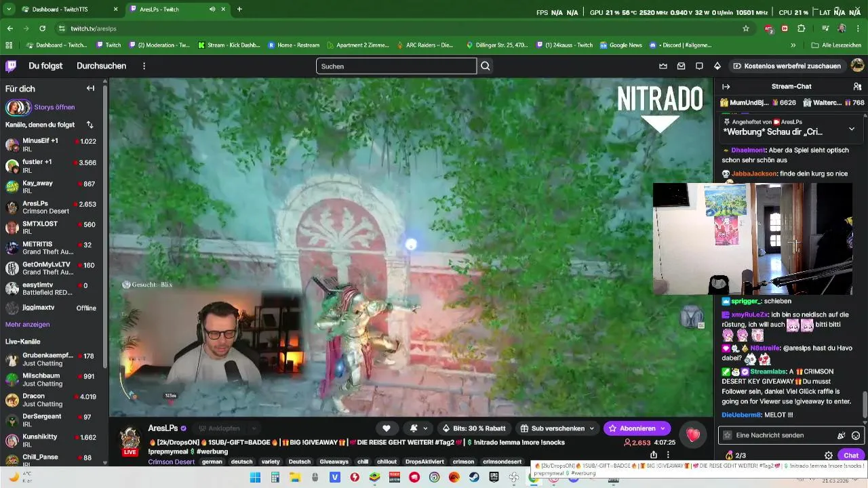Collapse the left 'Für dich' sidebar
This screenshot has height=488, width=868.
[x=90, y=88]
